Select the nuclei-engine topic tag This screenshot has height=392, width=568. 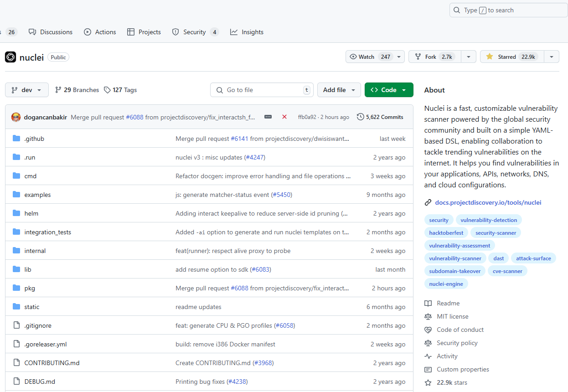point(446,284)
